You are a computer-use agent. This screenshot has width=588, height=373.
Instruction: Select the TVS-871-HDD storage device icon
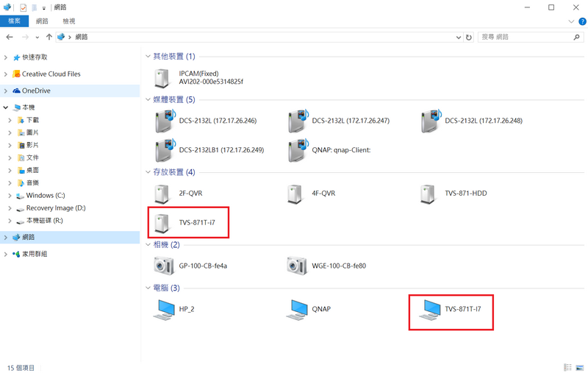pos(428,194)
